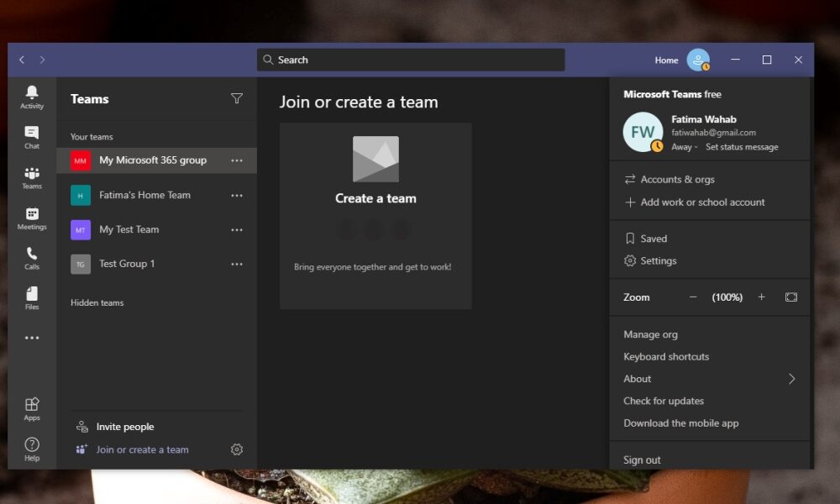Open the Activity feed
The image size is (840, 504).
click(x=31, y=98)
